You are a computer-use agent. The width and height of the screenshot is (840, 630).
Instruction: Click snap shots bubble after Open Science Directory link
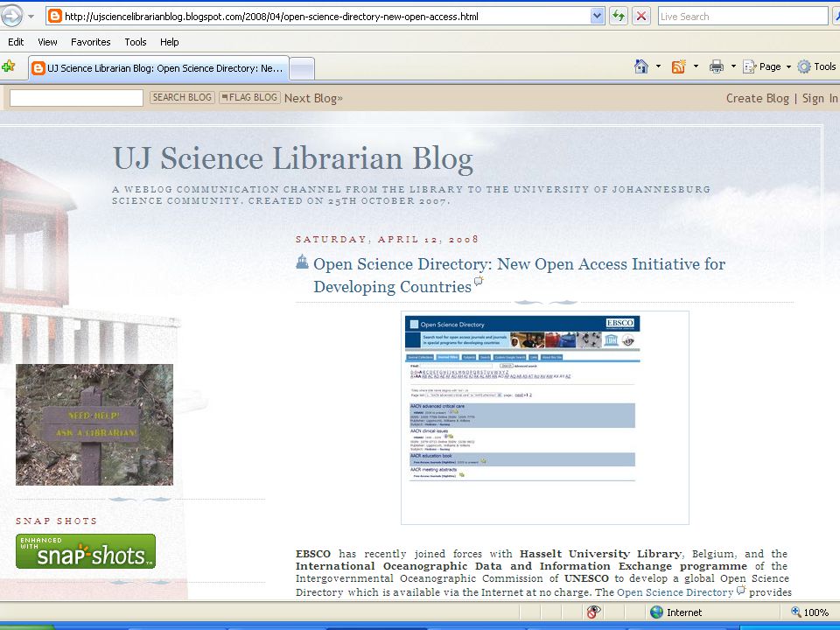[x=741, y=591]
